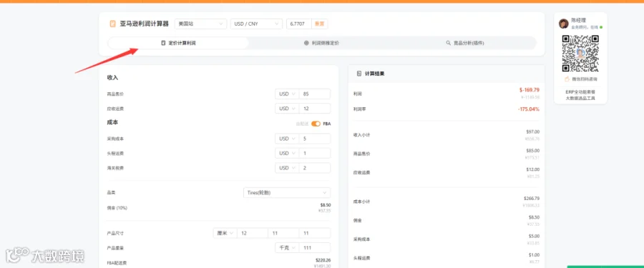Click the 6.7707 exchange rate field
The image size is (644, 268).
coord(299,24)
